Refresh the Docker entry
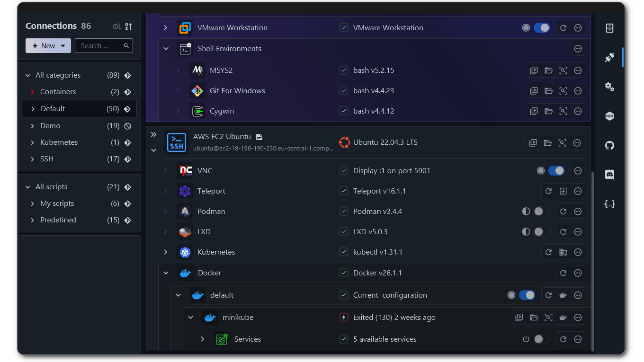Image resolution: width=644 pixels, height=362 pixels. click(563, 273)
